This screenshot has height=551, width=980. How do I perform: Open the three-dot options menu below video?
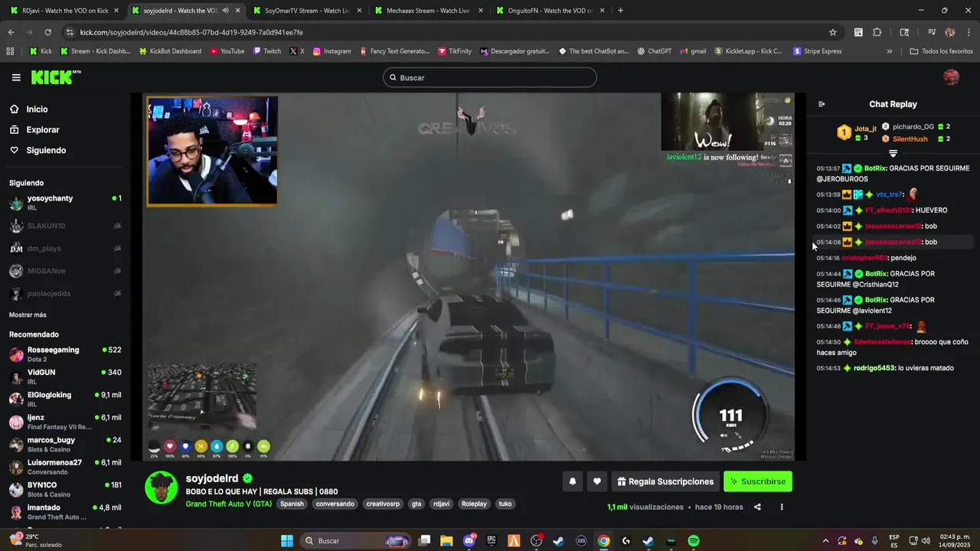click(x=782, y=507)
